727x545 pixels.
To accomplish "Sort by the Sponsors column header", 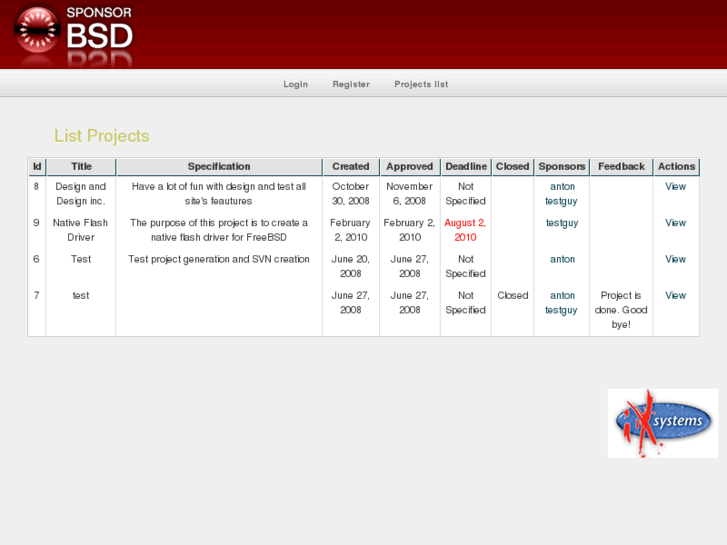I will pyautogui.click(x=561, y=167).
